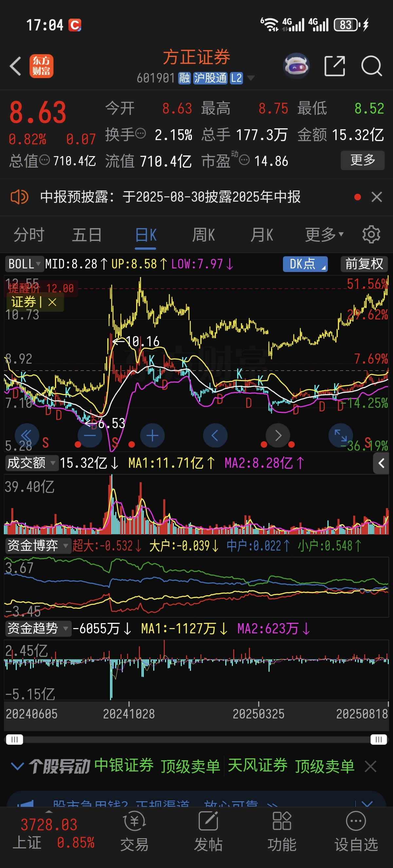This screenshot has width=393, height=868.
Task: Open BOLL indicator dropdown
Action: click(24, 264)
